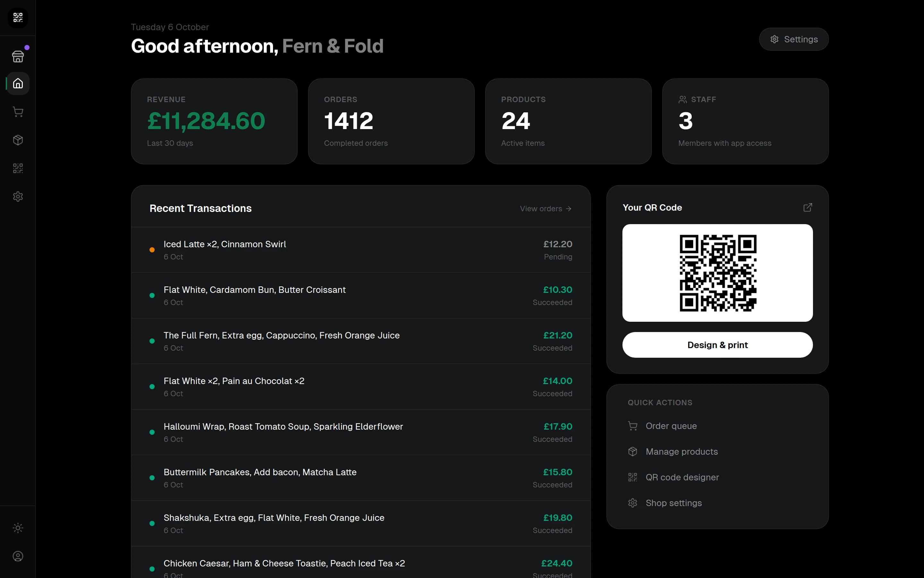Open the Staff 3 members card
Viewport: 924px width, 578px height.
745,122
